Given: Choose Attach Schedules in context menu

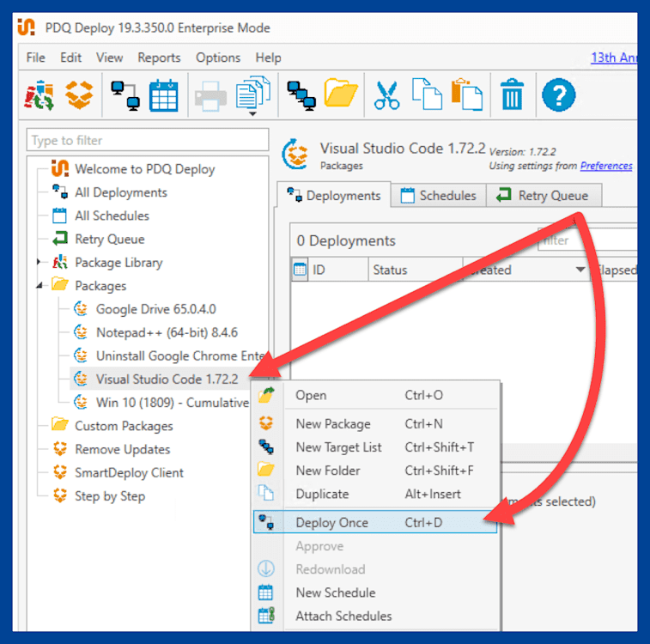Looking at the screenshot, I should [x=375, y=617].
